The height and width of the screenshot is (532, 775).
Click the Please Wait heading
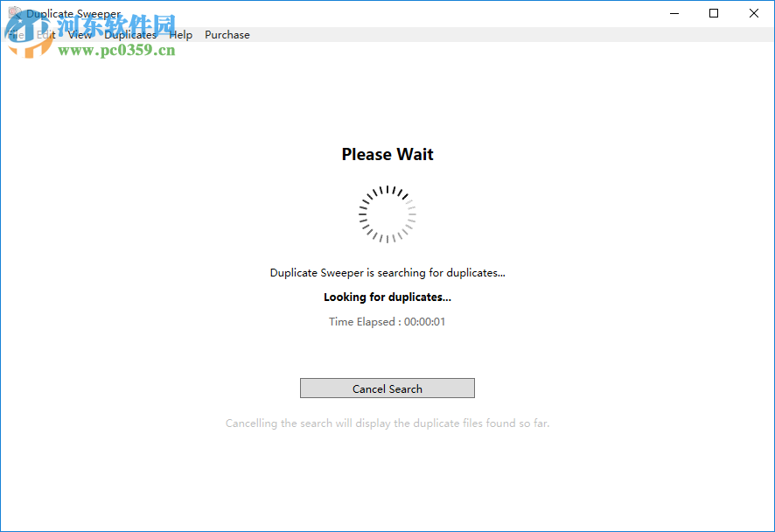[x=387, y=154]
